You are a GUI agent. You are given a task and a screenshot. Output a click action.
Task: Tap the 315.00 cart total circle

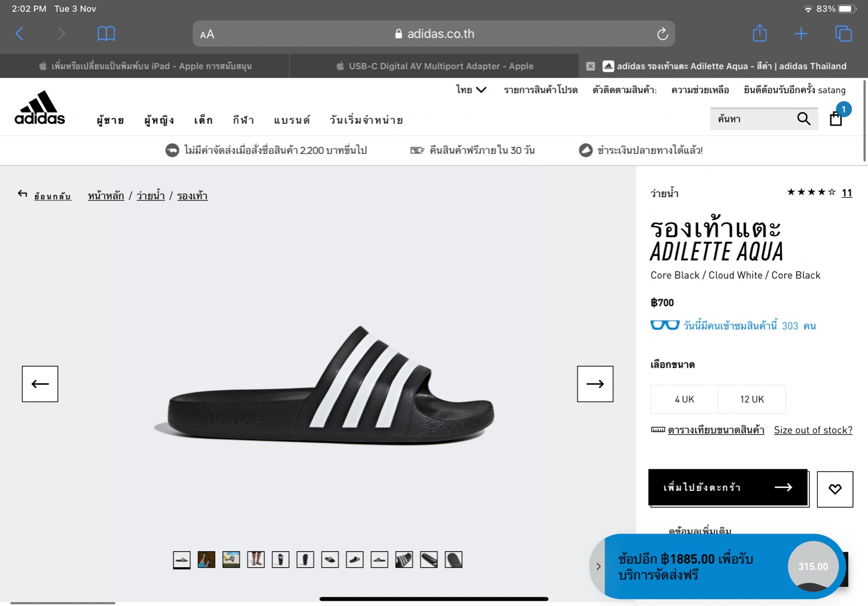coord(813,567)
